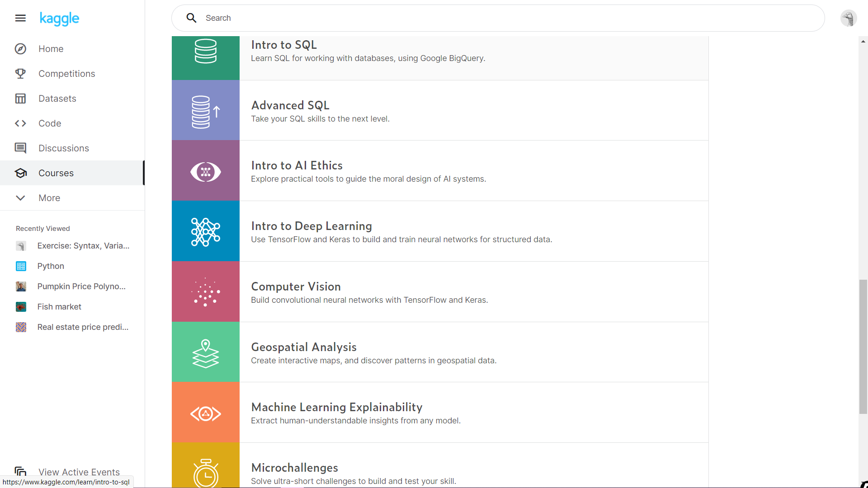This screenshot has height=488, width=868.
Task: Open the hamburger menu icon
Action: coord(20,18)
